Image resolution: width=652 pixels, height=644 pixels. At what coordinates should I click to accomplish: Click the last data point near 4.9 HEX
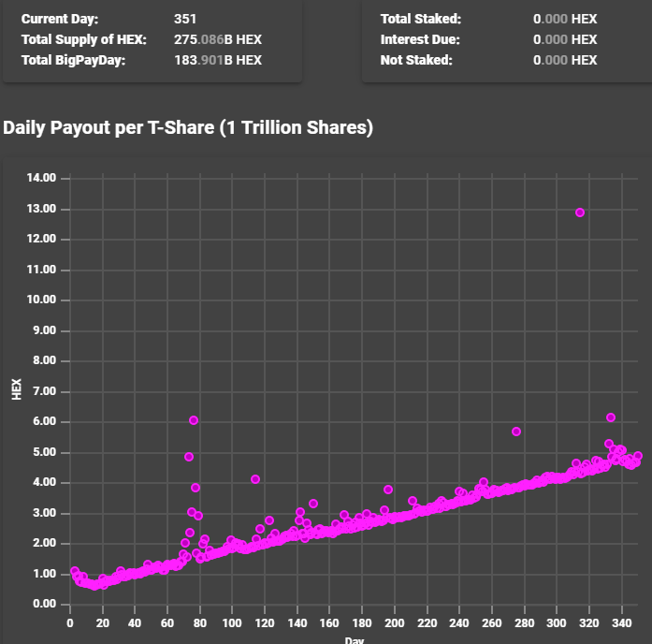[x=638, y=456]
